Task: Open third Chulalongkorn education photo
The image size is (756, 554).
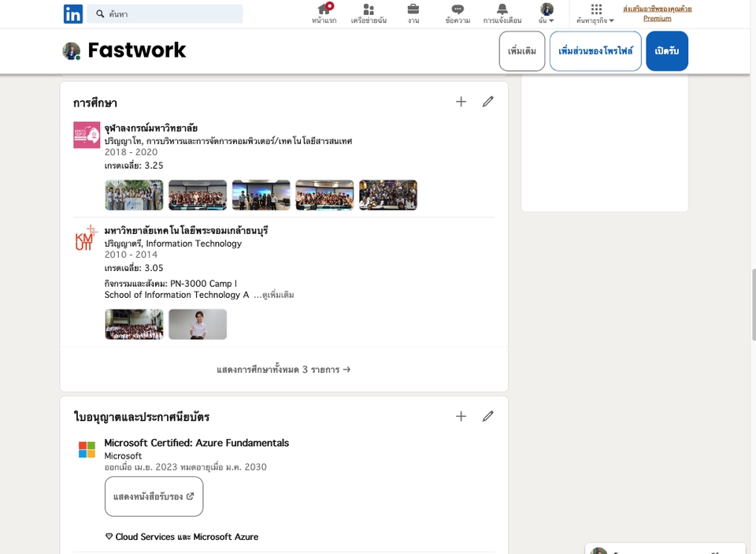Action: tap(261, 195)
